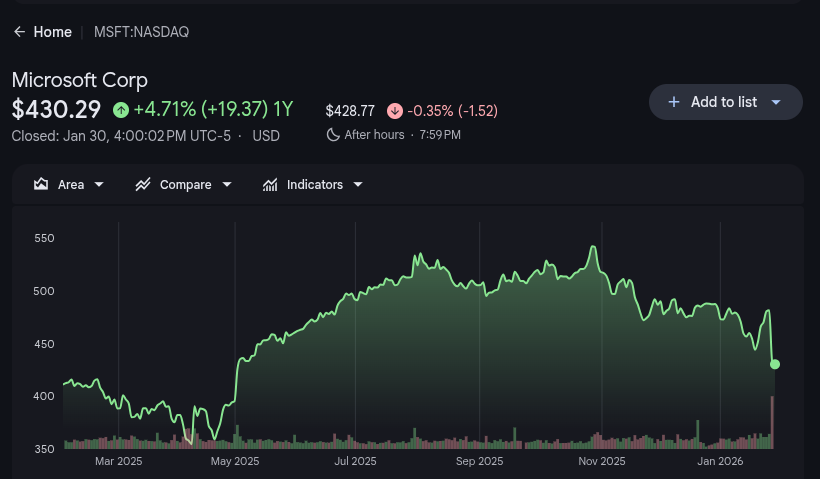Image resolution: width=820 pixels, height=479 pixels.
Task: Expand the Add to list dropdown arrow
Action: (776, 102)
